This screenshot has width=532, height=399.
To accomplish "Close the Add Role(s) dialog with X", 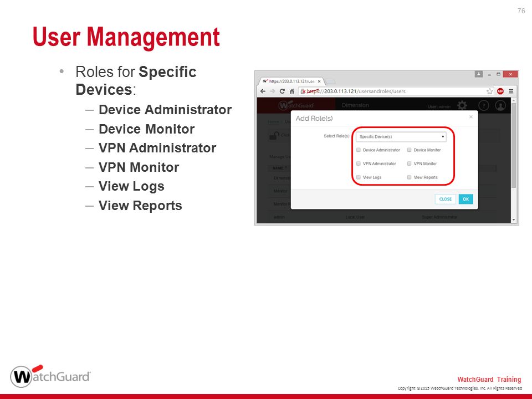I will [470, 117].
